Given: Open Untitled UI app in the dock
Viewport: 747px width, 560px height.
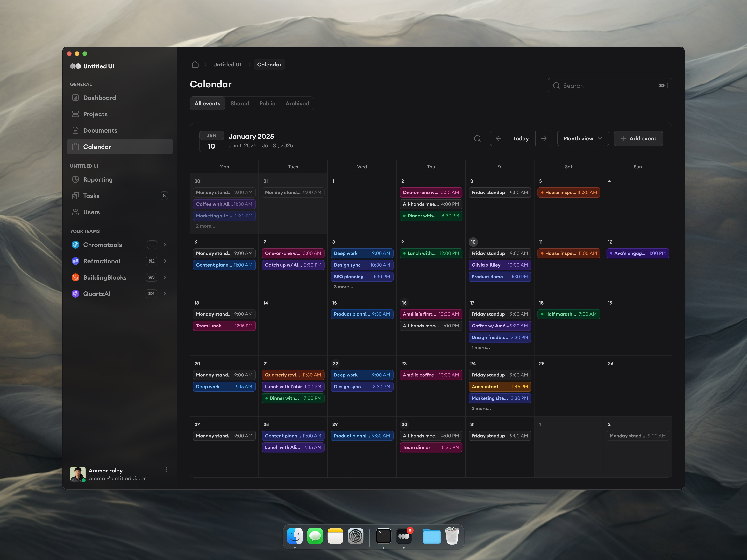Looking at the screenshot, I should tap(404, 536).
